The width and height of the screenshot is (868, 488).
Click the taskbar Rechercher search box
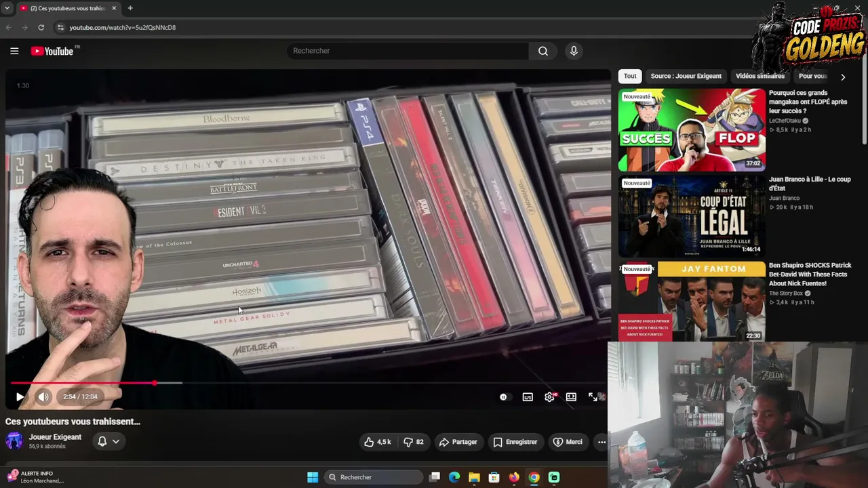click(372, 477)
